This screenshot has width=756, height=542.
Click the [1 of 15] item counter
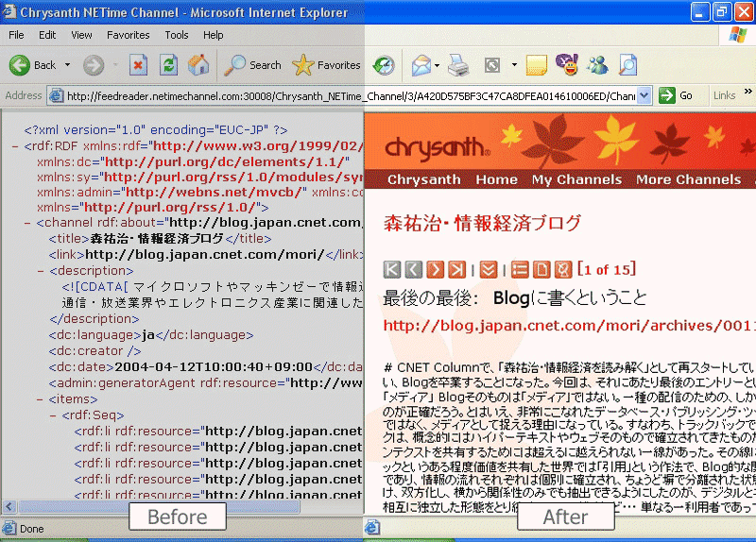[607, 269]
